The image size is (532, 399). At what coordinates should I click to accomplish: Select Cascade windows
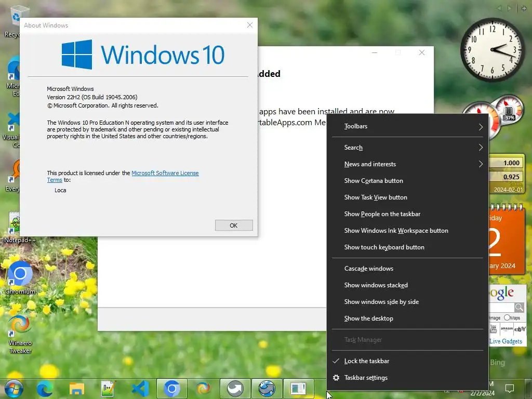(x=407, y=269)
